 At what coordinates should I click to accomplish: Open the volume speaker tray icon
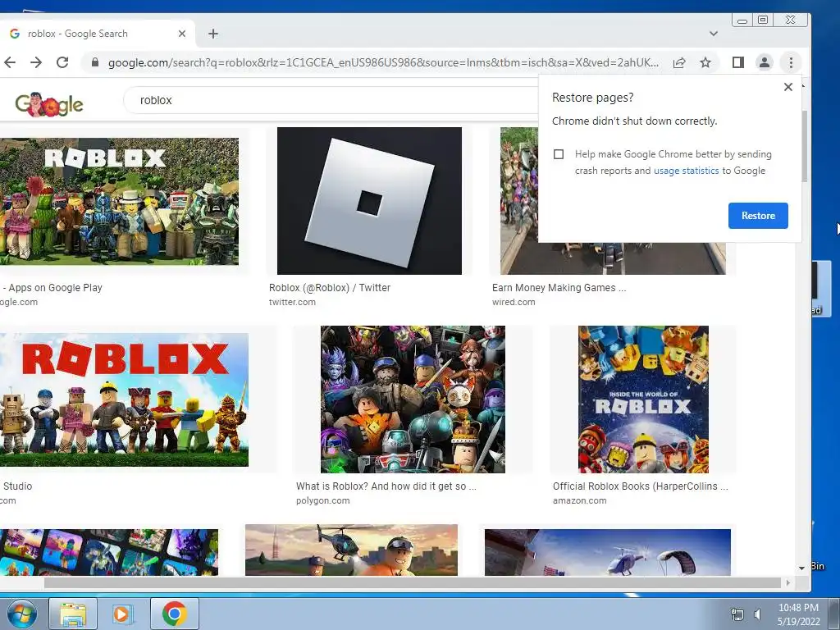(757, 614)
